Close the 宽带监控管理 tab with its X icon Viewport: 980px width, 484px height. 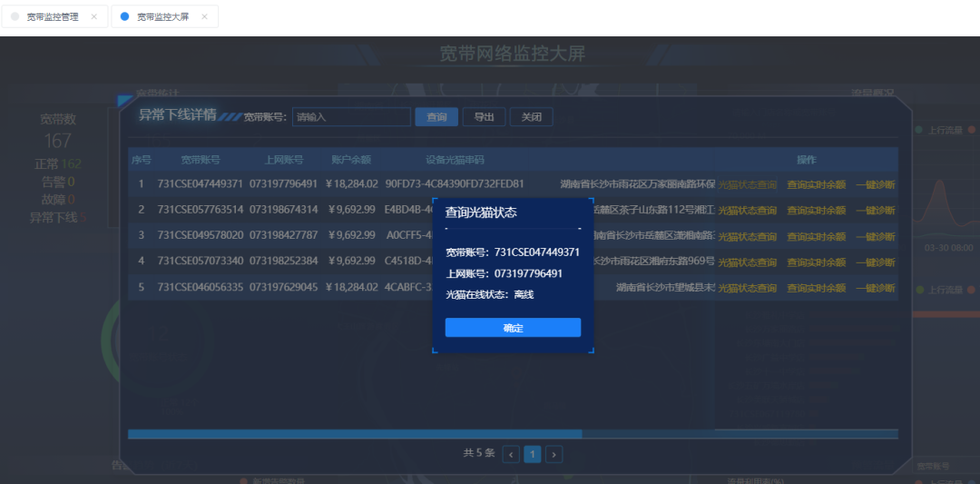[x=93, y=16]
